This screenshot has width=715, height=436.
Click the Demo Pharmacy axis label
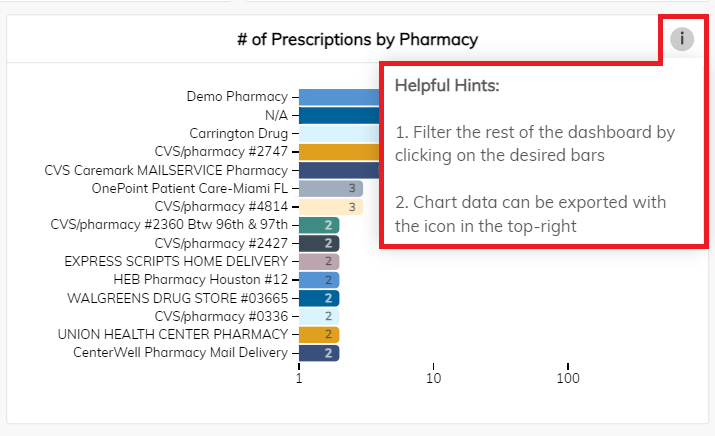[x=237, y=97]
